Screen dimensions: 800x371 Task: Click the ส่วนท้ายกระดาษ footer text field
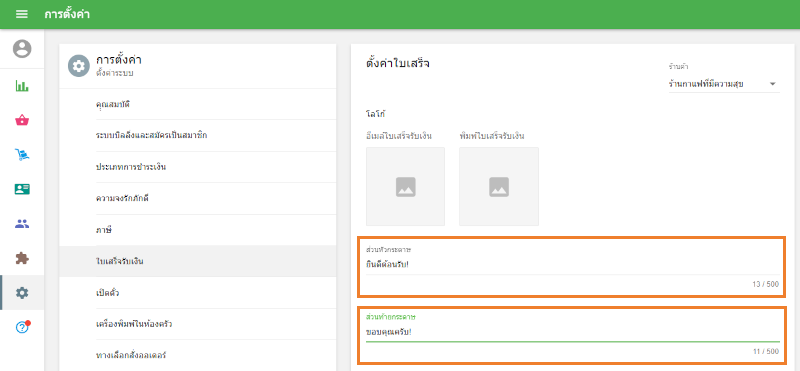572,332
